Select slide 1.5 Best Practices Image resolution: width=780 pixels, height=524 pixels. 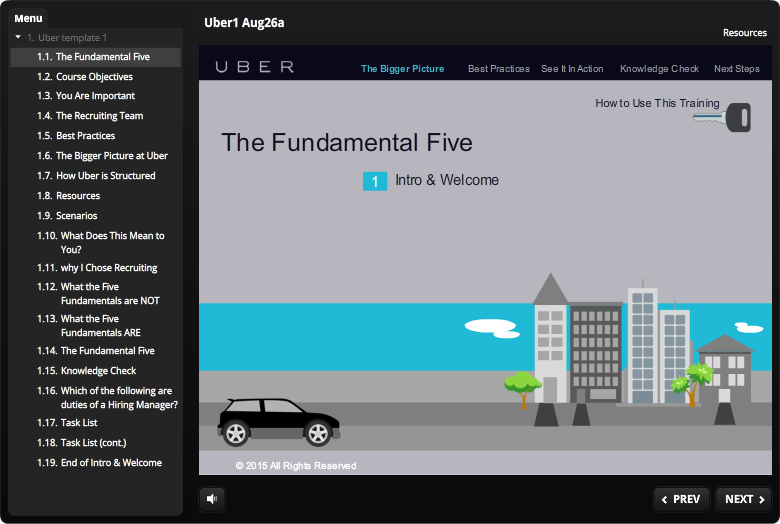tap(96, 135)
